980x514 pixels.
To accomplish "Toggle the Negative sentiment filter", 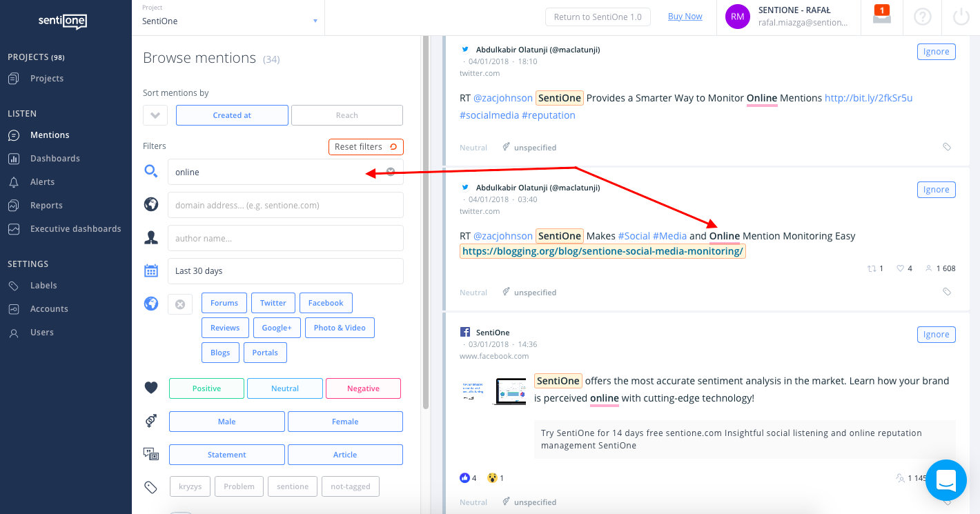I will (x=363, y=388).
